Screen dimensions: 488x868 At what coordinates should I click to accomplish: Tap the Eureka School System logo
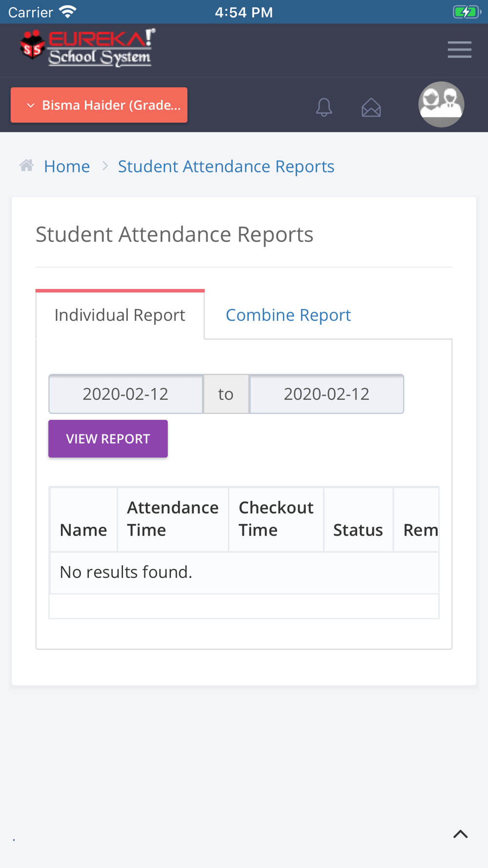pyautogui.click(x=88, y=47)
